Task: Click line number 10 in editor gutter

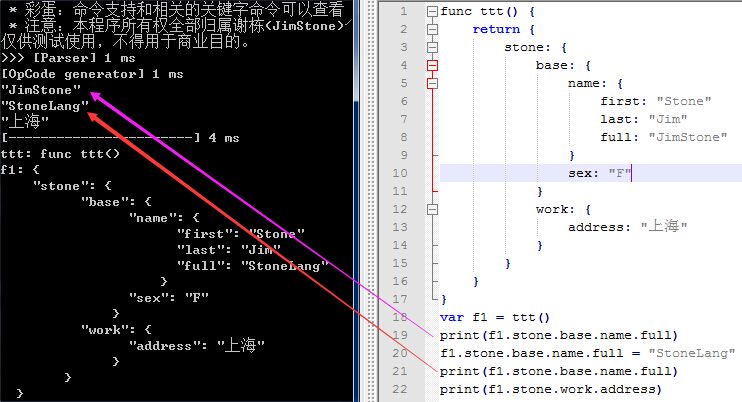Action: pyautogui.click(x=399, y=173)
